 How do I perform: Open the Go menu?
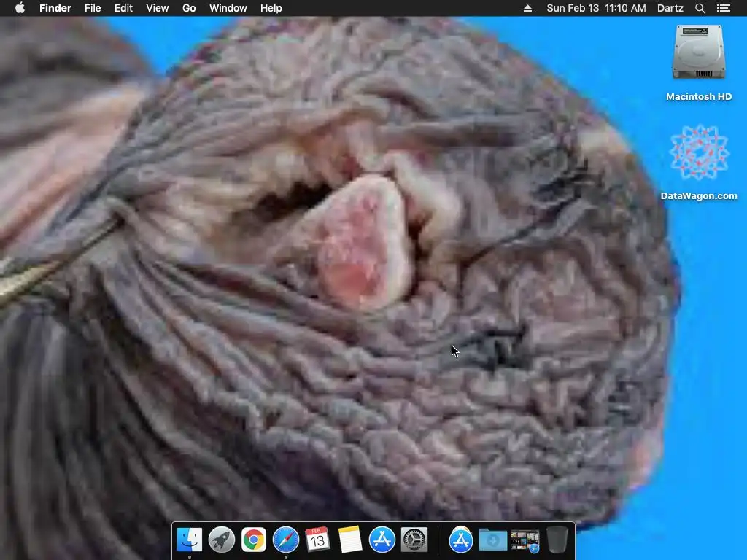coord(189,8)
